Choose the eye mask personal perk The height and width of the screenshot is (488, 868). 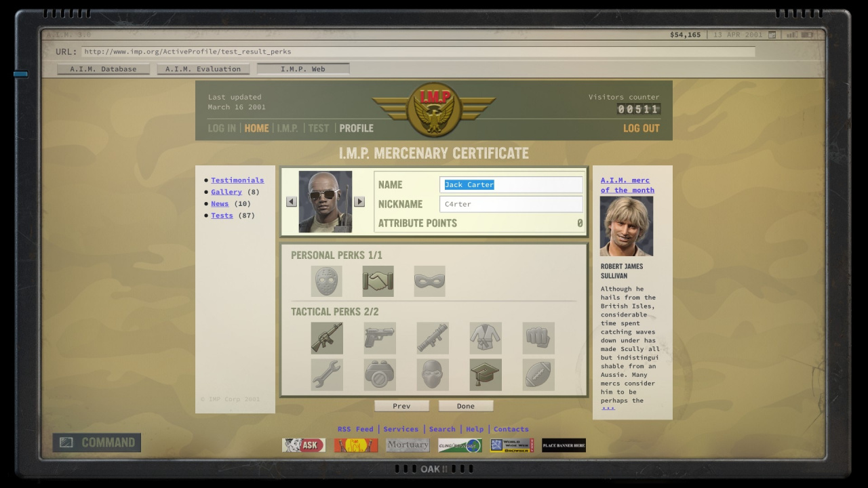[430, 281]
